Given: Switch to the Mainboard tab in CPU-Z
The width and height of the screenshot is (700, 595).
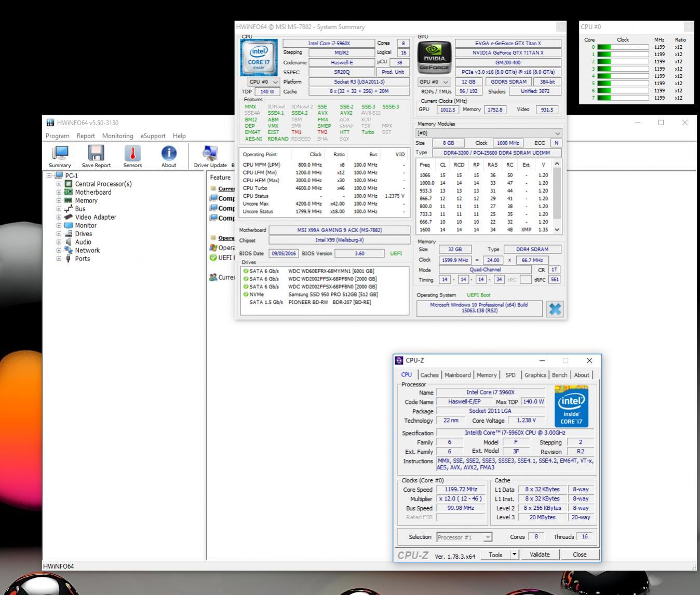Looking at the screenshot, I should click(x=457, y=375).
